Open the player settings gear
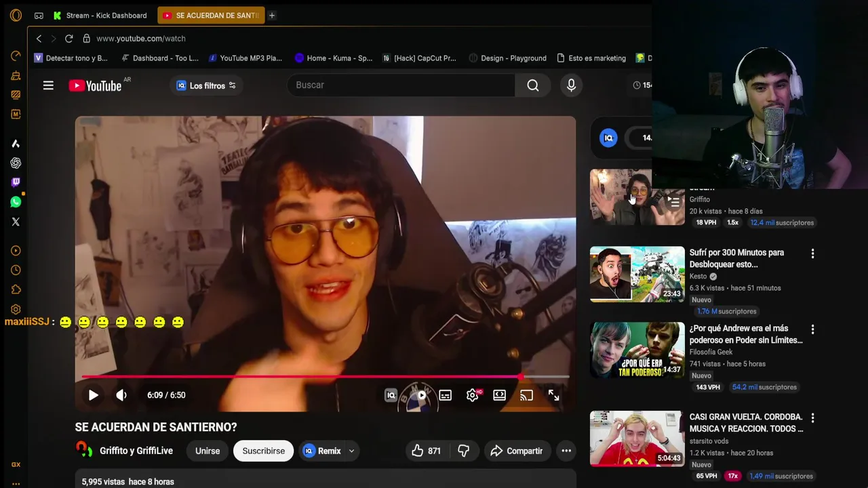 tap(473, 395)
